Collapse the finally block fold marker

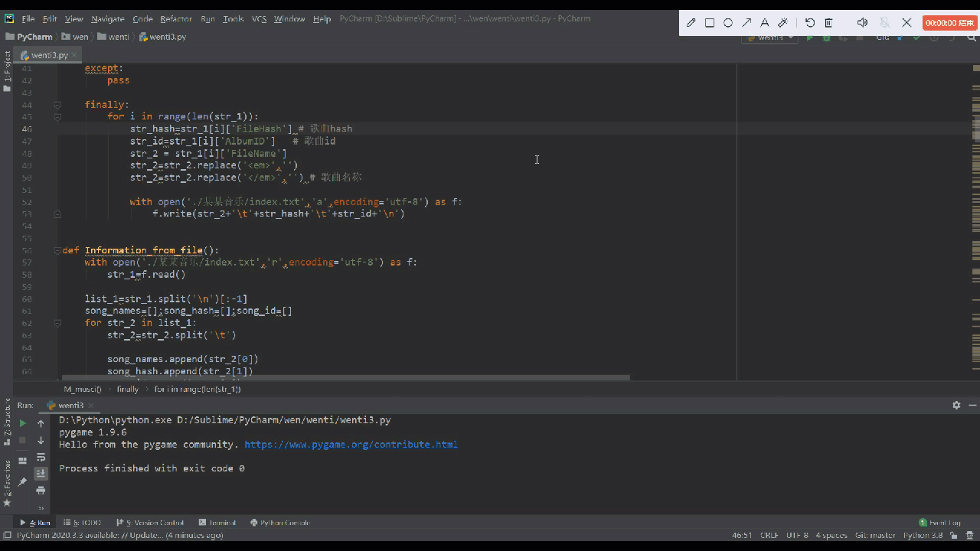[57, 105]
